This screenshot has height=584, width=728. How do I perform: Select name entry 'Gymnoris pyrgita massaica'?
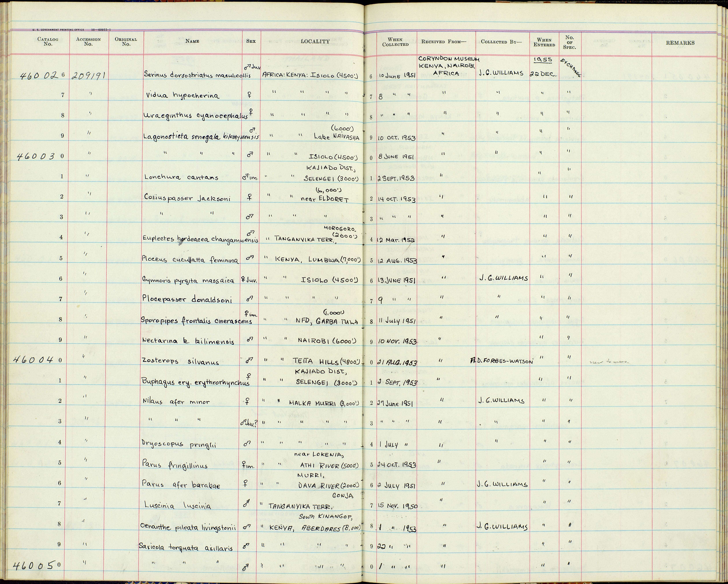pyautogui.click(x=188, y=280)
